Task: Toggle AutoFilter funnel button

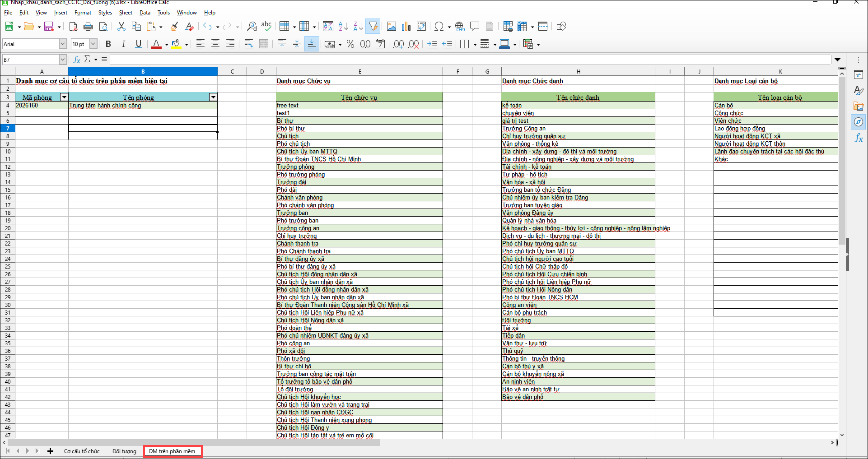Action: point(373,27)
